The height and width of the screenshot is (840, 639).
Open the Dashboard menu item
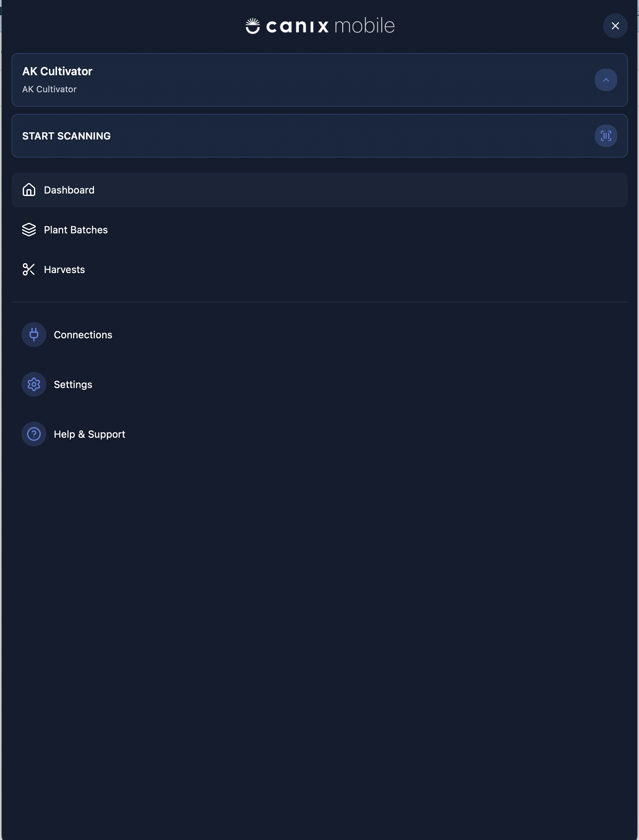point(69,190)
